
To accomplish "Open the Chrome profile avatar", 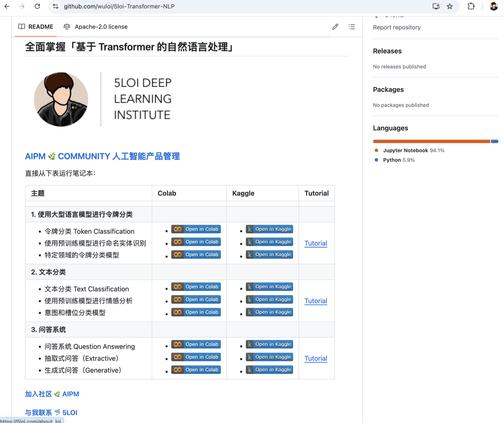I will pyautogui.click(x=494, y=6).
